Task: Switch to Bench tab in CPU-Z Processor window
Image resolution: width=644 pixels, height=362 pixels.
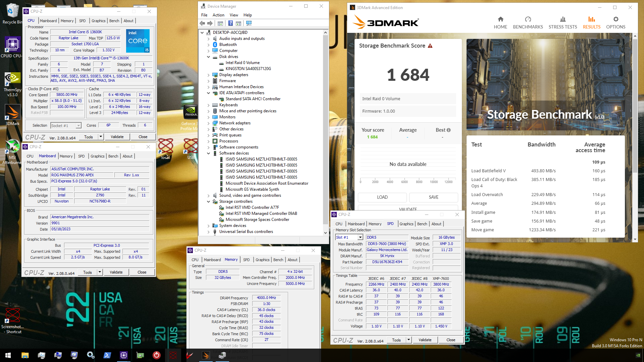Action: (114, 21)
